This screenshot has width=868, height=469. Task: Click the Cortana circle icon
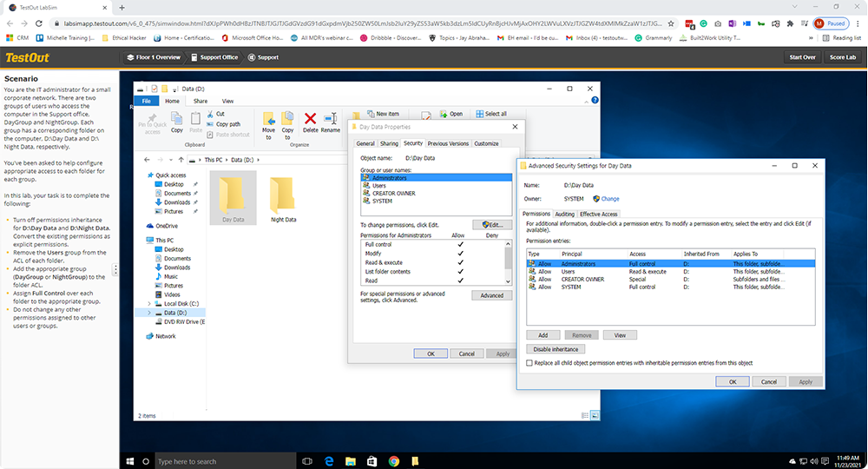coord(146,461)
